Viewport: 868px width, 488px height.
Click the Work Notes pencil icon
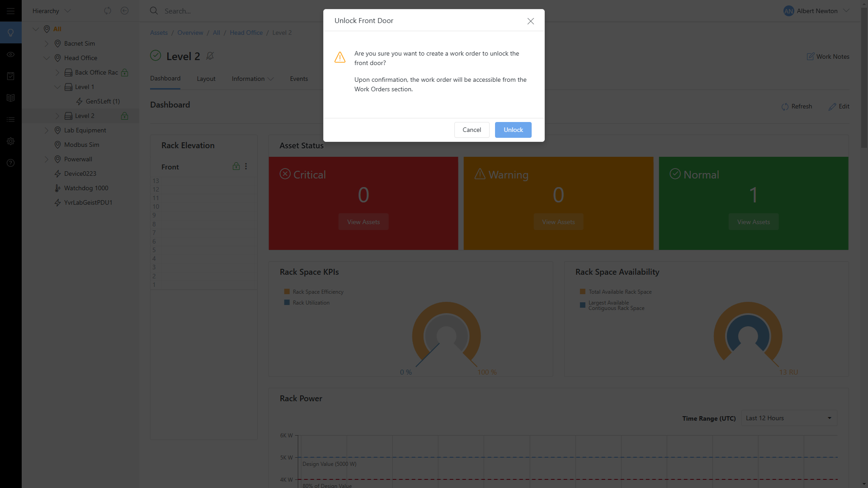pyautogui.click(x=810, y=56)
